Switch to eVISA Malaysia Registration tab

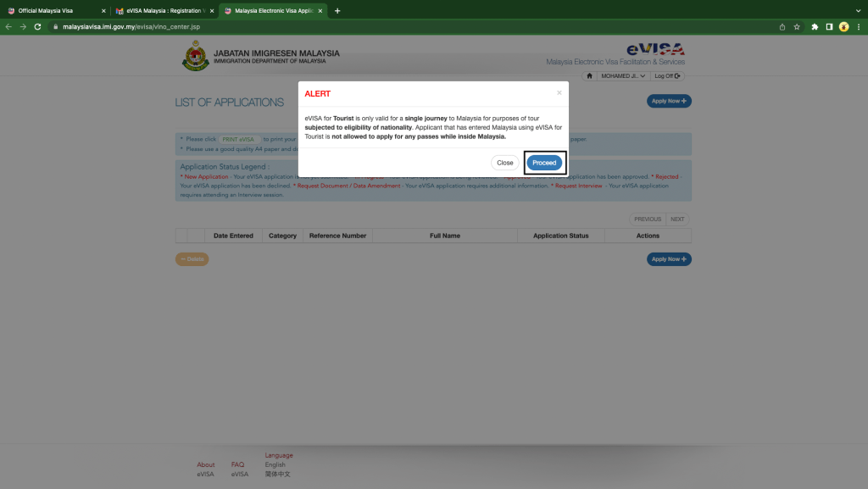click(164, 10)
